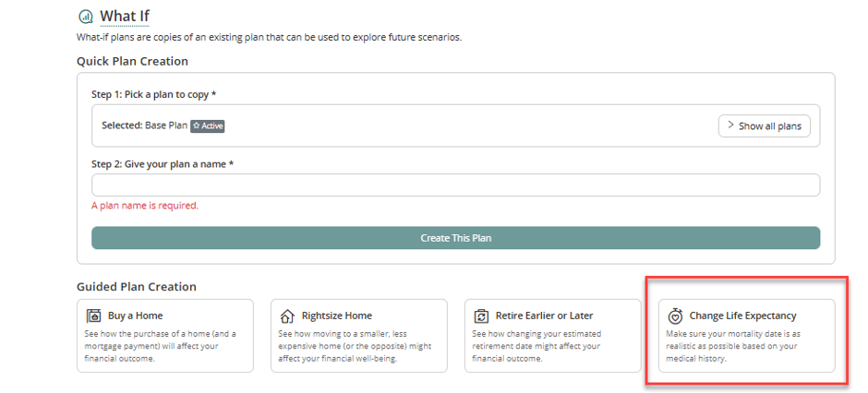Choose the Retire Earlier or Later card
This screenshot has height=393, width=868.
tap(553, 336)
